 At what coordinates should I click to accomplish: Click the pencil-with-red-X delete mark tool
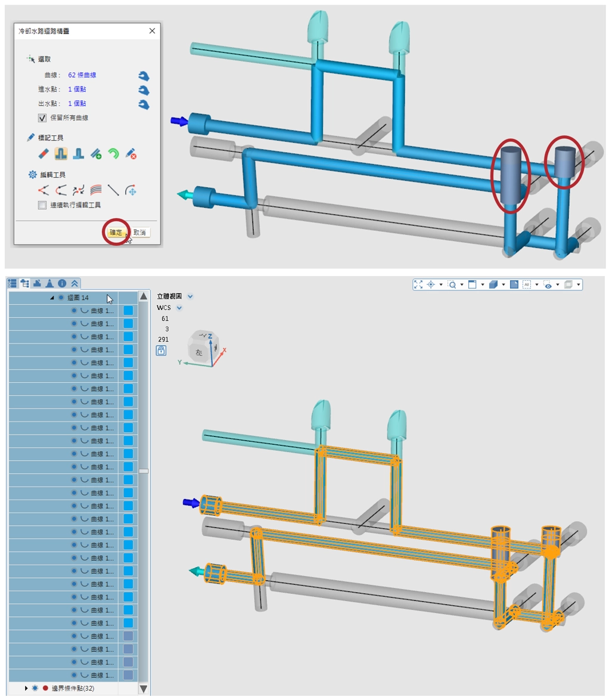(131, 154)
